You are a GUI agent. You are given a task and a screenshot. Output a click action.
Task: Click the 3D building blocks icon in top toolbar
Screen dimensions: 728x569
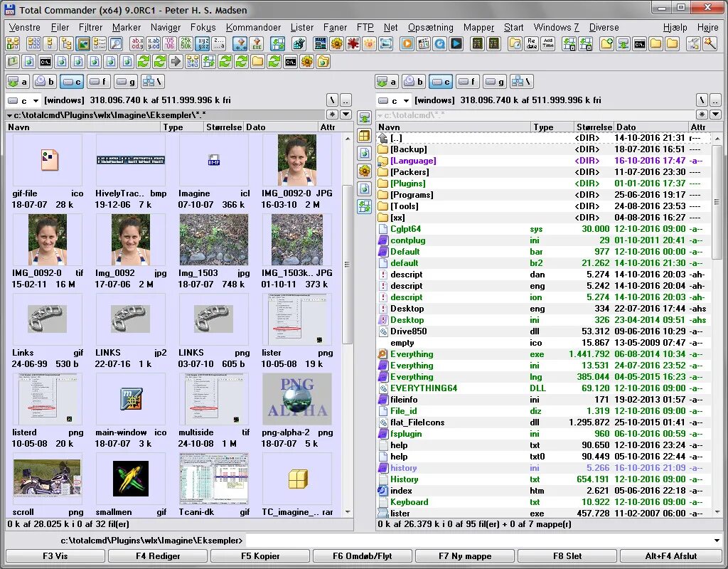pos(299,43)
